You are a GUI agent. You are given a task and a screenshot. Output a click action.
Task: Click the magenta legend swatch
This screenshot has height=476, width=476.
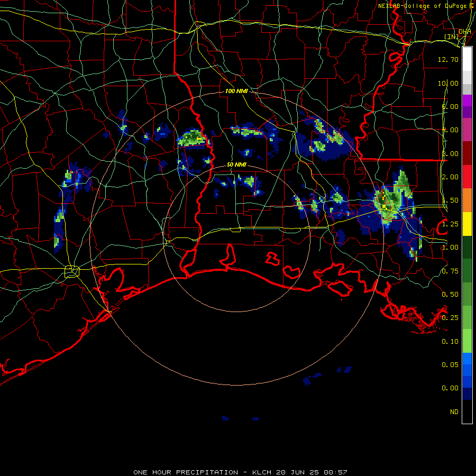[467, 101]
